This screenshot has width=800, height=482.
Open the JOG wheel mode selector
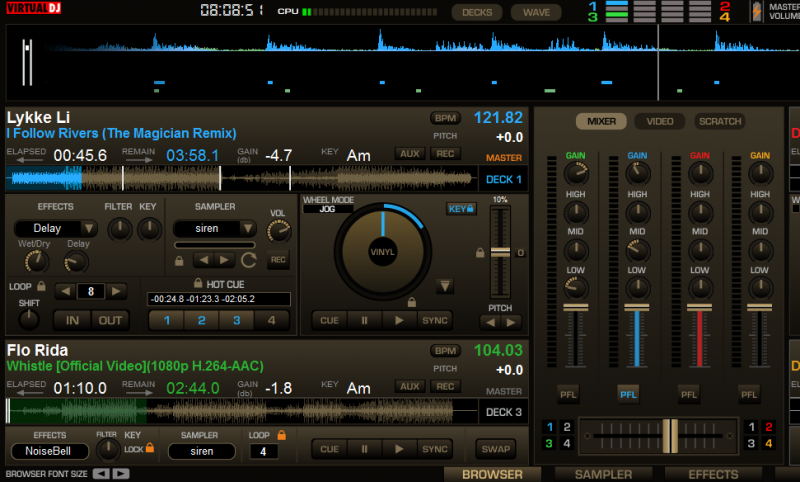coord(328,209)
